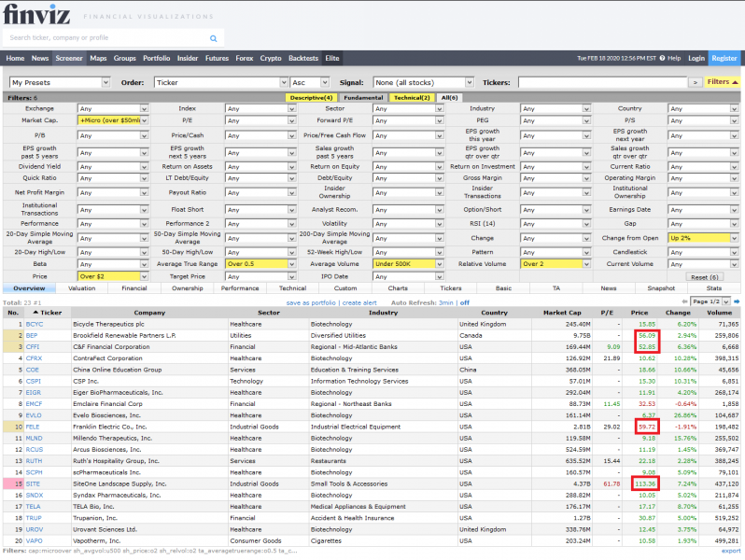Select the Valuation view tab
The image size is (745, 560).
(x=82, y=288)
